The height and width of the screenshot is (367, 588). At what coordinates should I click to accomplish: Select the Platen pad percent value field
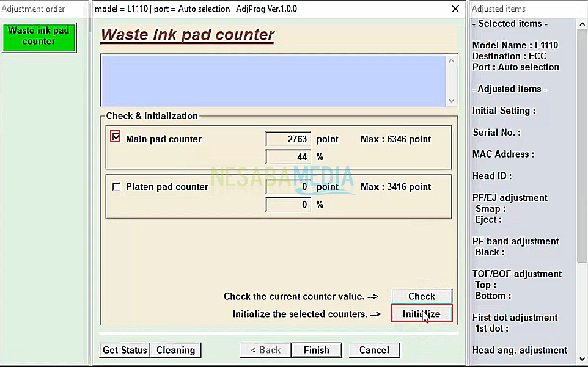click(x=288, y=205)
